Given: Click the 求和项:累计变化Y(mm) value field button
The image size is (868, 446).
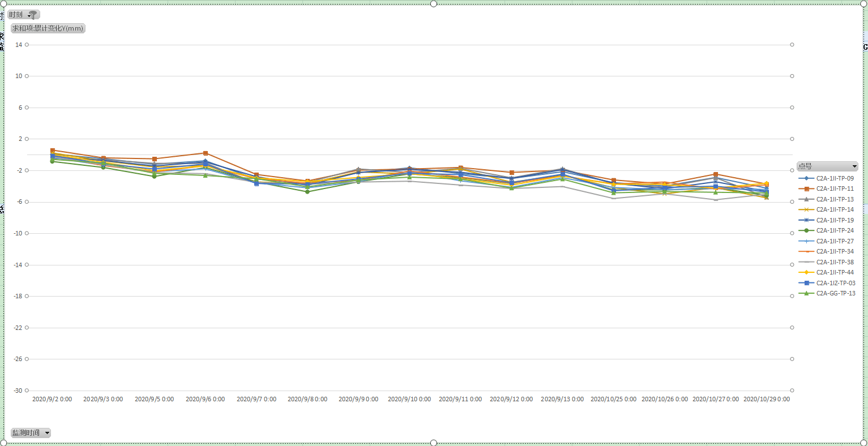Looking at the screenshot, I should click(x=48, y=28).
